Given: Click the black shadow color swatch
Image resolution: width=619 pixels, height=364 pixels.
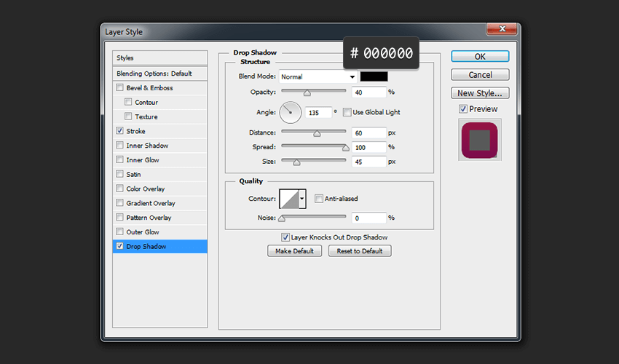Looking at the screenshot, I should pyautogui.click(x=374, y=76).
